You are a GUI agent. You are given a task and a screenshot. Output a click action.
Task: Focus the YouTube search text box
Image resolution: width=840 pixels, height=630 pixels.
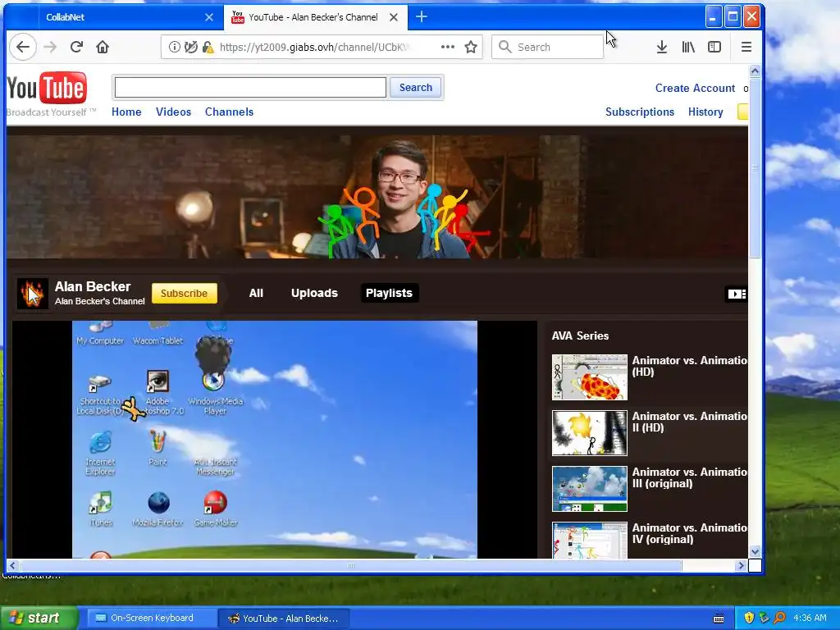point(250,87)
